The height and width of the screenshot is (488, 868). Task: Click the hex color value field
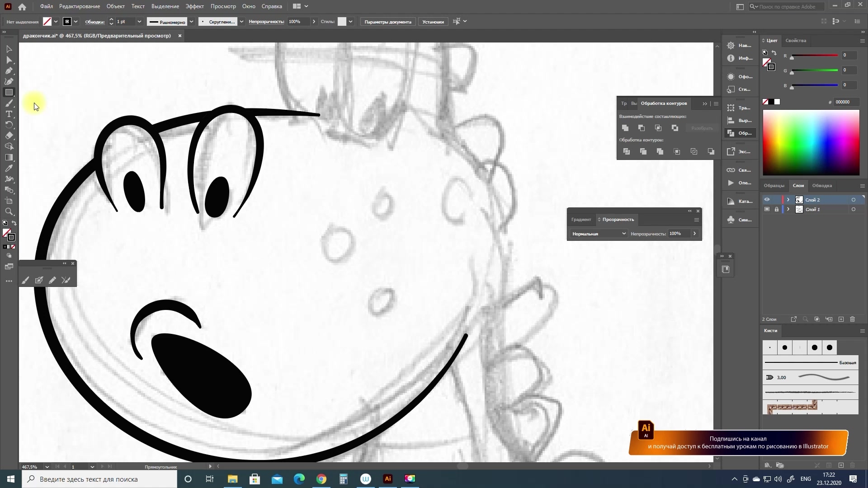tap(845, 102)
